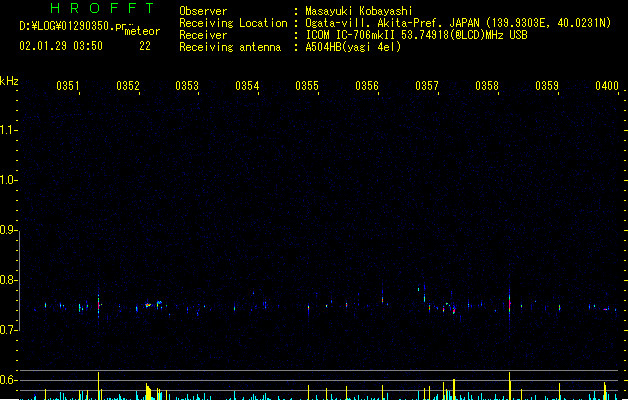629x400 pixels.
Task: Click the tall yellow intensity bar between 0358 and 0359
Action: (509, 386)
